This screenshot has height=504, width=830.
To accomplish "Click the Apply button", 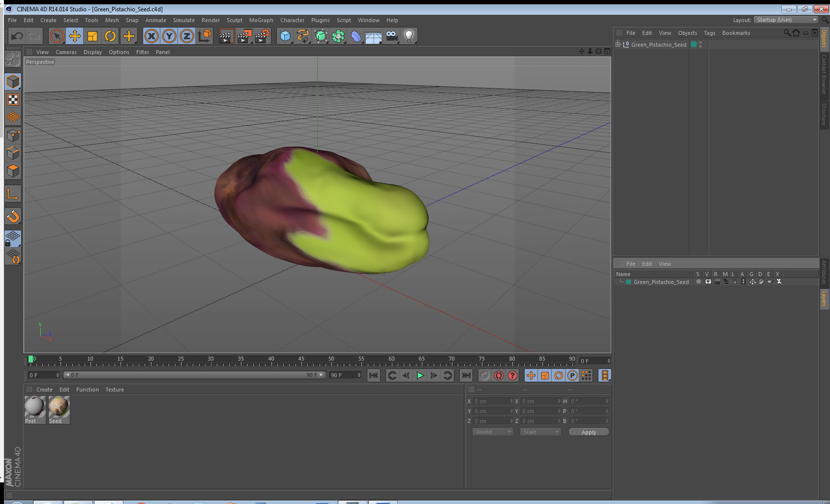I will (x=589, y=432).
